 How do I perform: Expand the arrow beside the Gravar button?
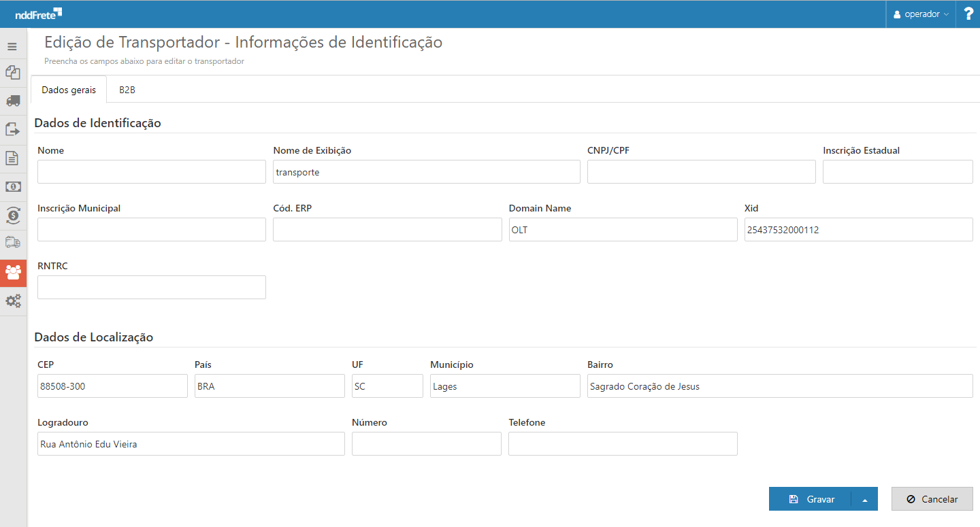click(864, 499)
